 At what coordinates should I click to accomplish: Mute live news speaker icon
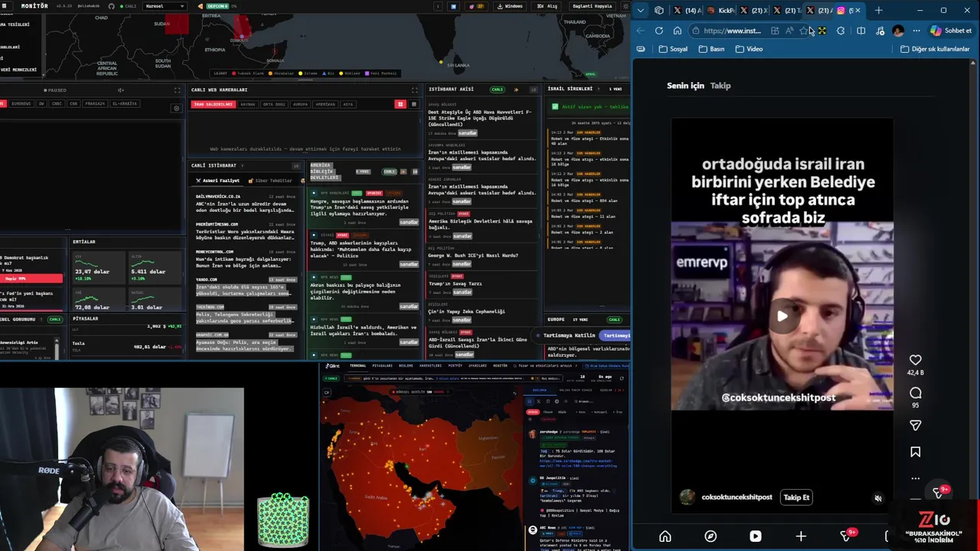120,90
